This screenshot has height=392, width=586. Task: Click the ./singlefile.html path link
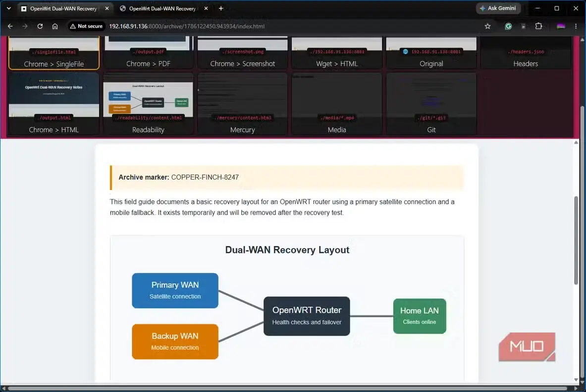(54, 52)
